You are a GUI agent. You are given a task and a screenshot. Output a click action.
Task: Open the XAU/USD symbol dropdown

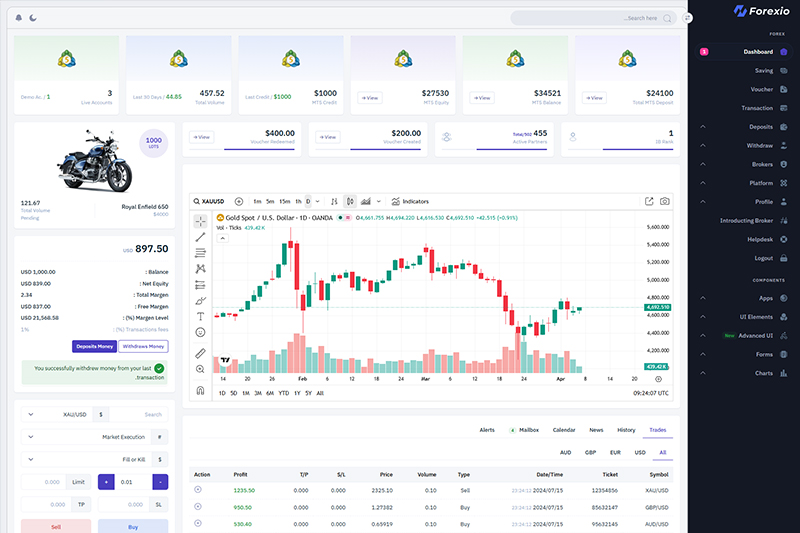coord(60,414)
